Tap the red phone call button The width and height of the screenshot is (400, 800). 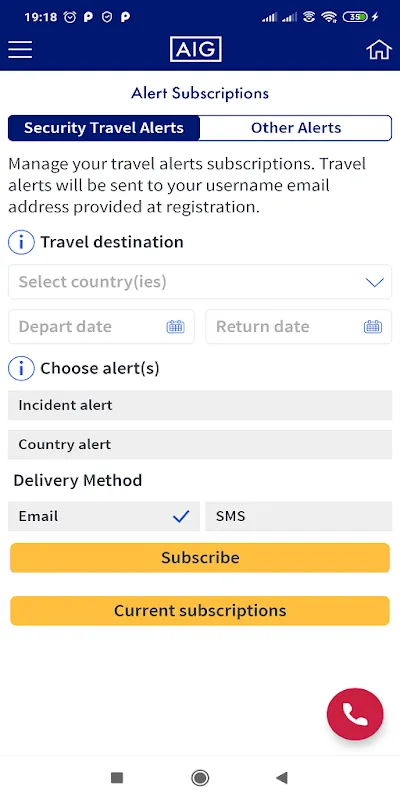[x=355, y=714]
